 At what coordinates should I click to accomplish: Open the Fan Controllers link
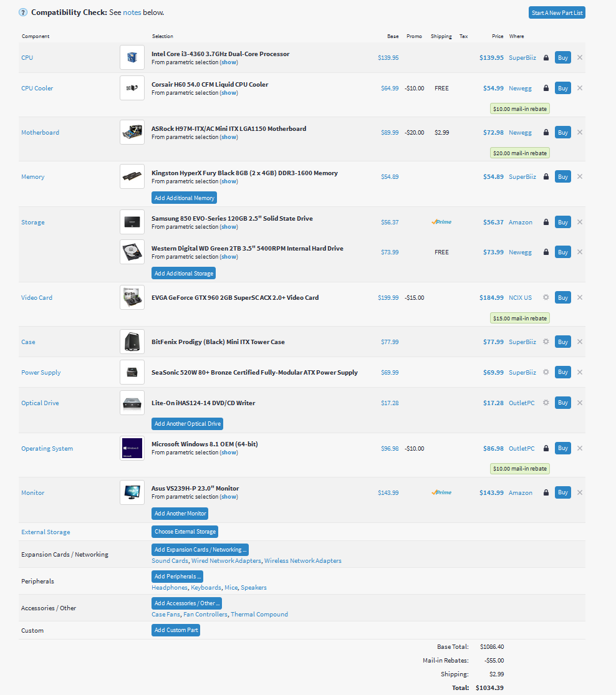click(205, 615)
